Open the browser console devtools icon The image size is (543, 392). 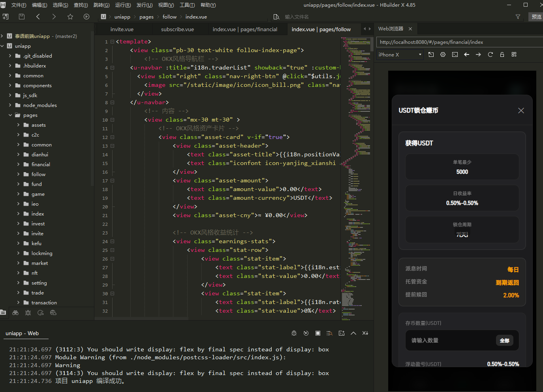[x=455, y=54]
